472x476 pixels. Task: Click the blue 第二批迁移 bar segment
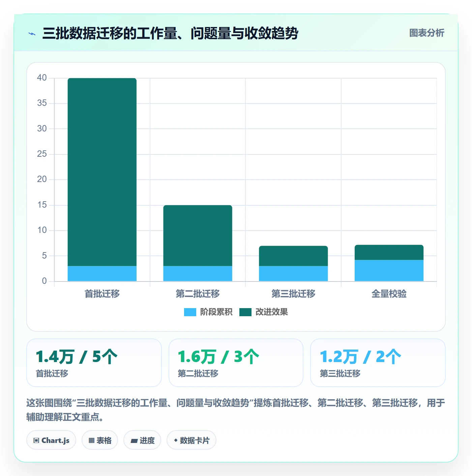tap(198, 273)
